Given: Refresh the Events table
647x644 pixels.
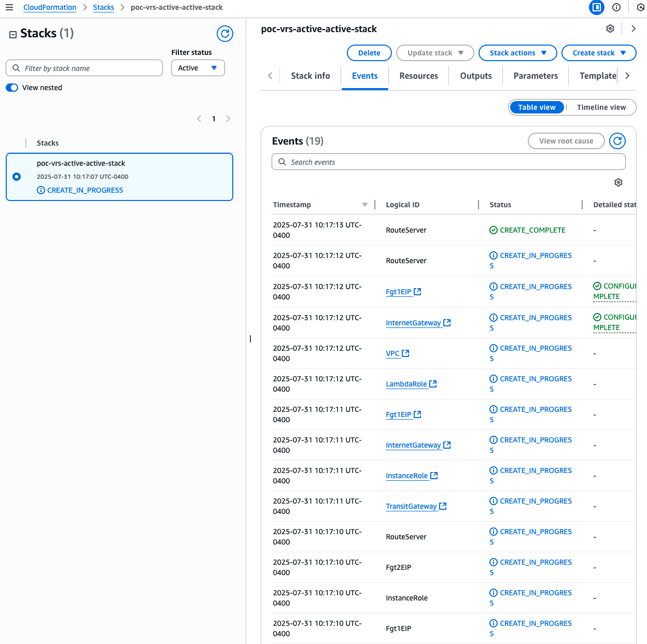Looking at the screenshot, I should pos(617,141).
